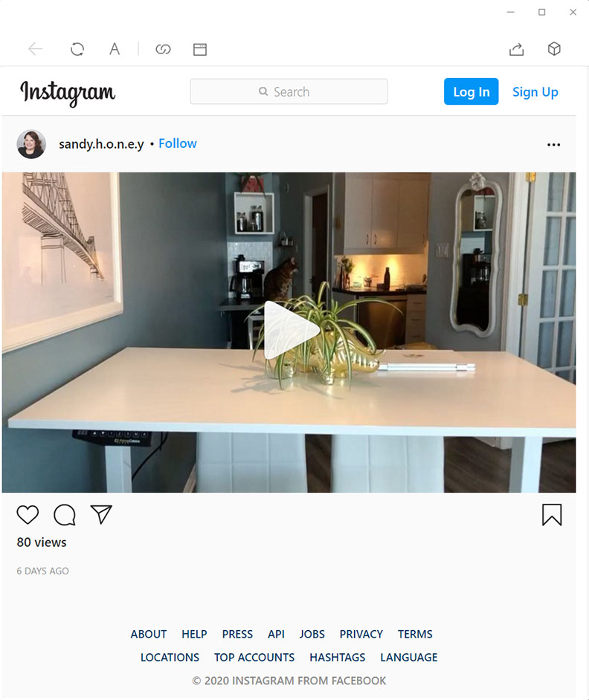Open the LANGUAGE footer option

point(409,657)
